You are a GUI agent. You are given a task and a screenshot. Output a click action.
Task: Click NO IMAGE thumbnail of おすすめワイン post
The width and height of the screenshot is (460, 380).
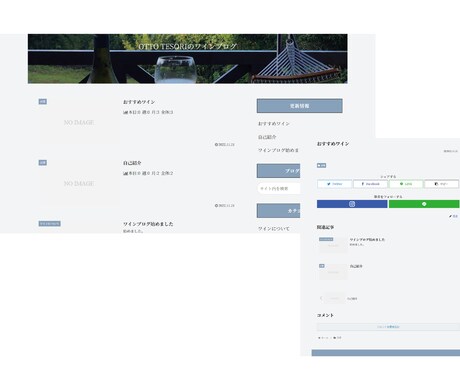(x=79, y=123)
